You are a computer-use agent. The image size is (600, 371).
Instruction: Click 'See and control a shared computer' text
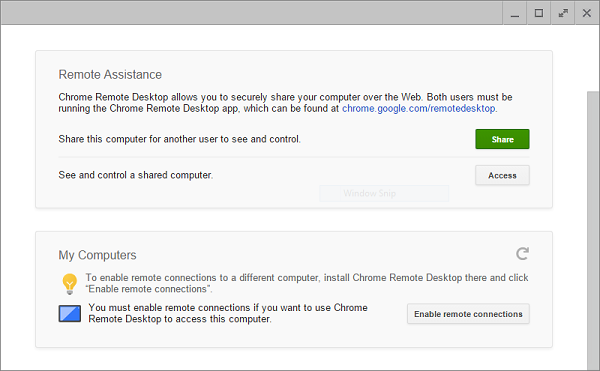tap(136, 175)
